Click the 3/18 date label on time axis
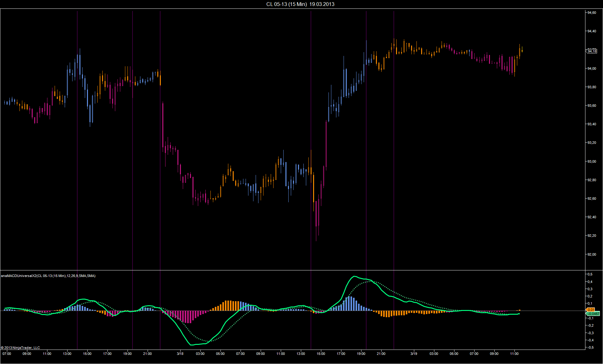 point(180,354)
